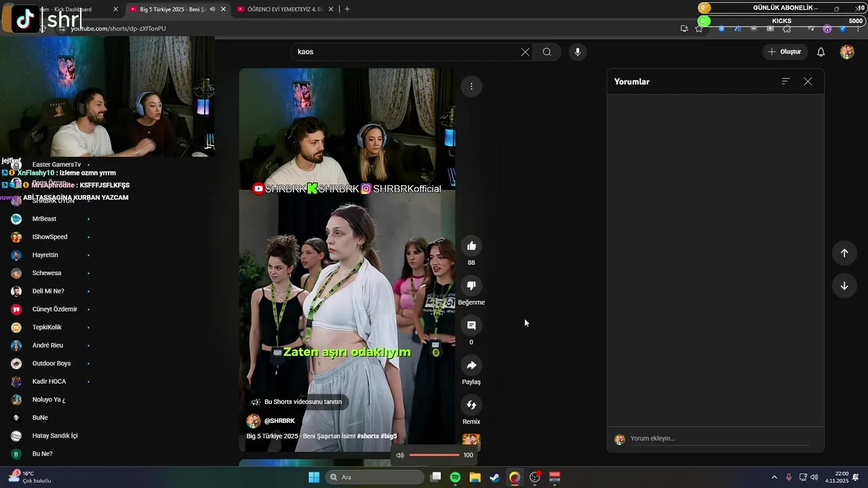This screenshot has height=488, width=868.
Task: Bookmark this page with the star icon
Action: [x=699, y=28]
